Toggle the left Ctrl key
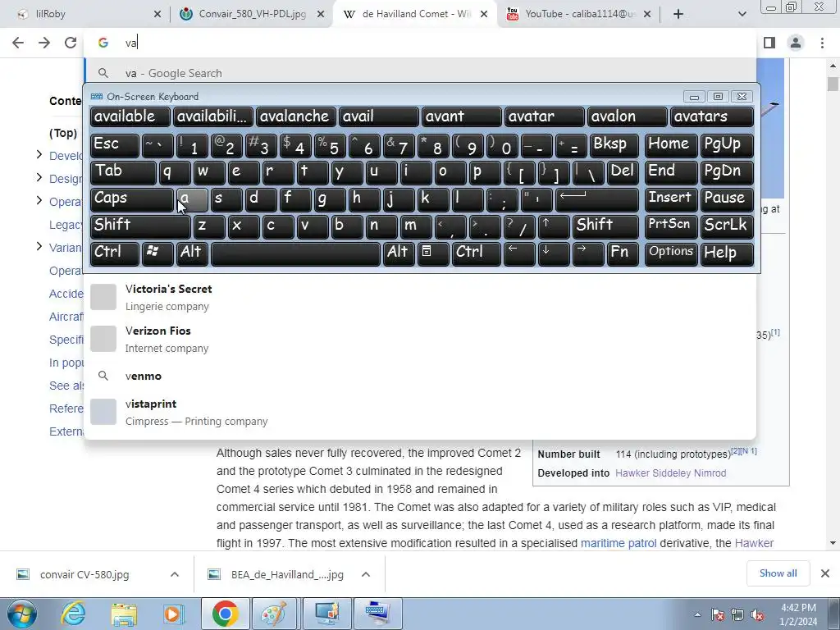 [115, 253]
